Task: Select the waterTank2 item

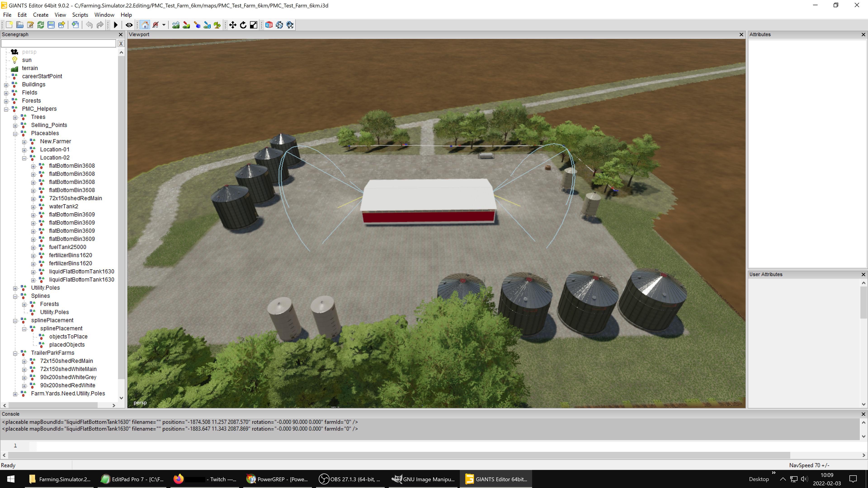Action: click(63, 206)
